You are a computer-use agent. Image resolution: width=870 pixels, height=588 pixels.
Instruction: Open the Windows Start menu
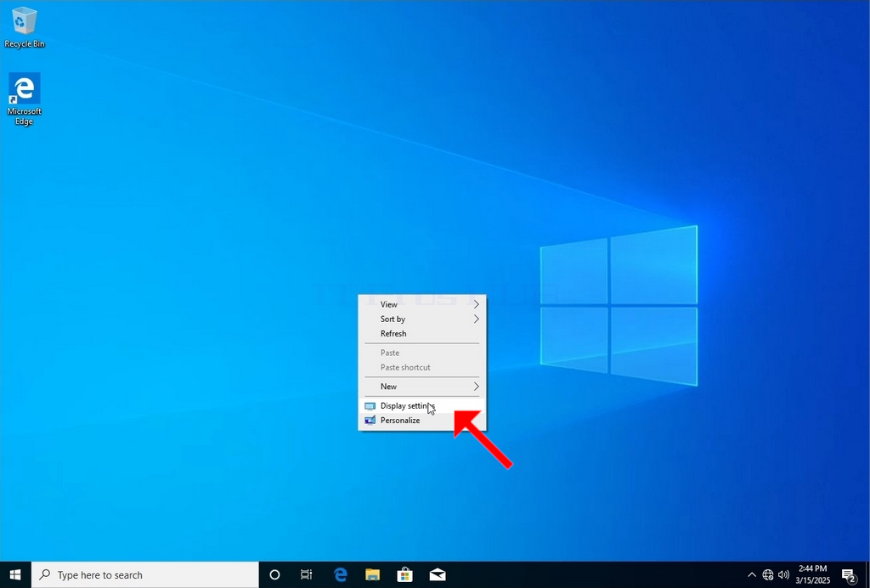point(15,574)
